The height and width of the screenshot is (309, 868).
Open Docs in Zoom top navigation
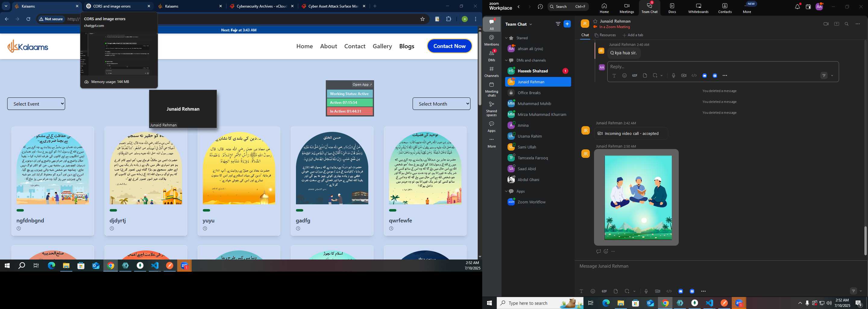click(672, 8)
